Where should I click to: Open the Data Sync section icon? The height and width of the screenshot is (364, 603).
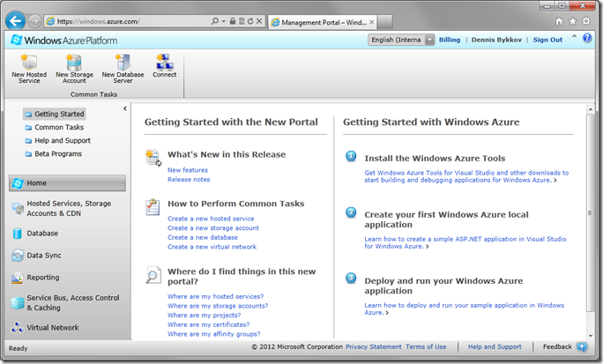point(18,256)
